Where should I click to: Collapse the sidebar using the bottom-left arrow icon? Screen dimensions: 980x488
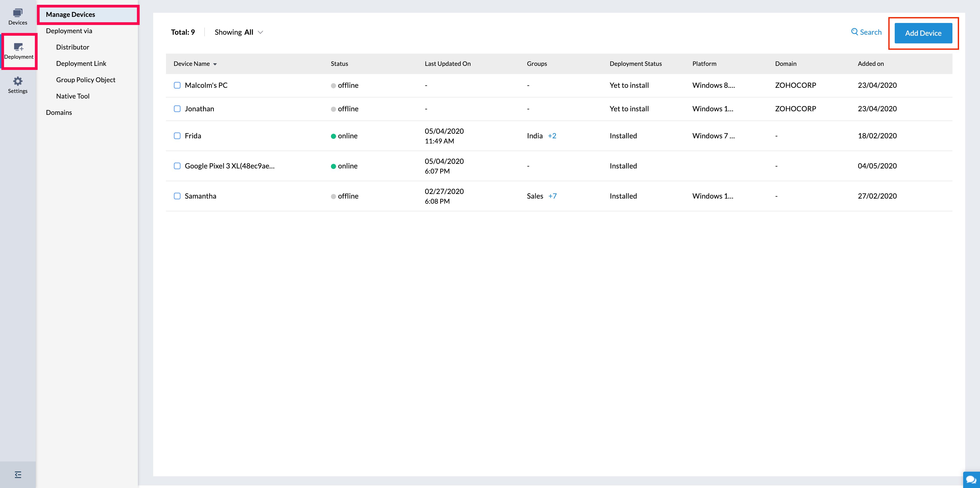18,474
